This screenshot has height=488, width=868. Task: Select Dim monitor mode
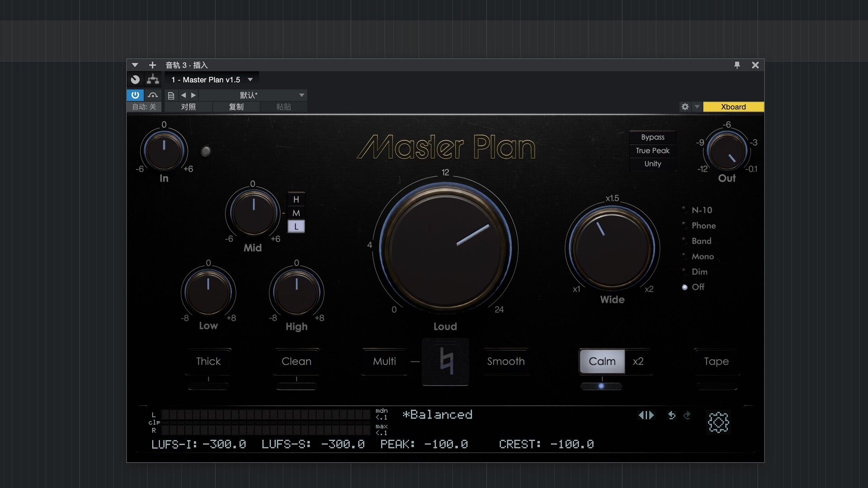pos(695,272)
